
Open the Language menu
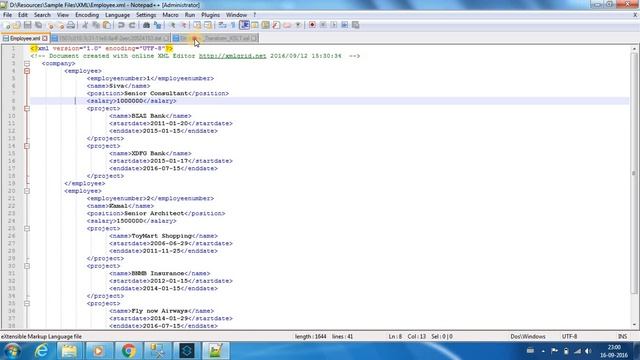(118, 15)
